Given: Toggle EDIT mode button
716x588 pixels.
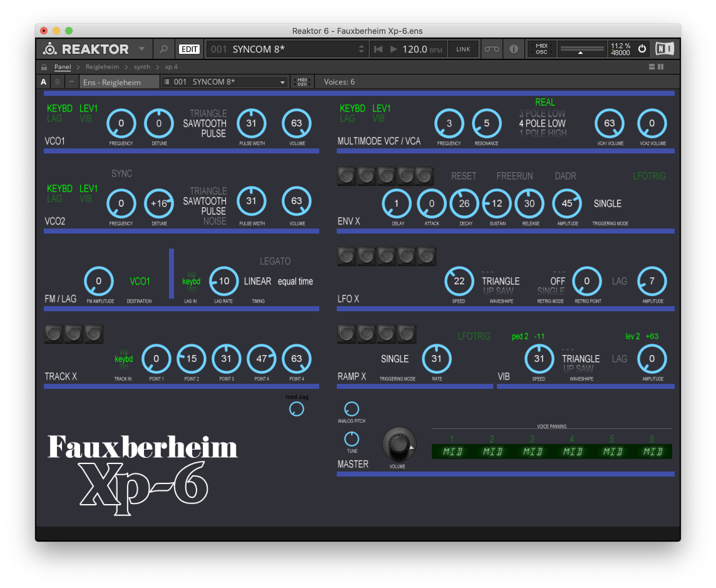Looking at the screenshot, I should tap(189, 49).
